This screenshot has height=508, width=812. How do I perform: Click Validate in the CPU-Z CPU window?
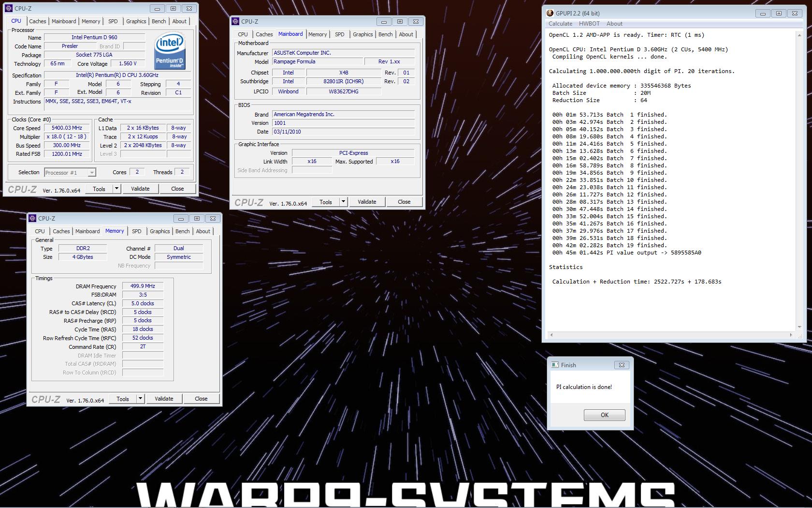[140, 189]
